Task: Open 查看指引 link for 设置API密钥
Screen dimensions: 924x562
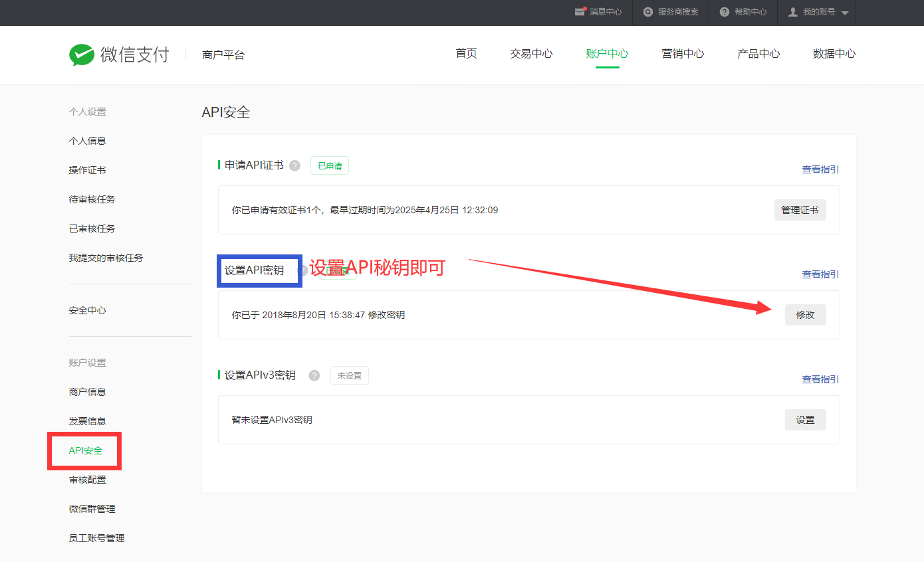Action: click(820, 274)
